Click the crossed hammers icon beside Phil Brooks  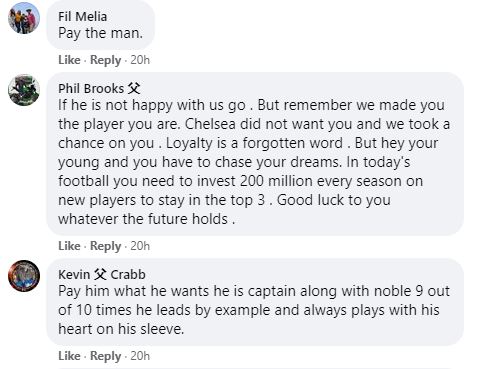134,89
